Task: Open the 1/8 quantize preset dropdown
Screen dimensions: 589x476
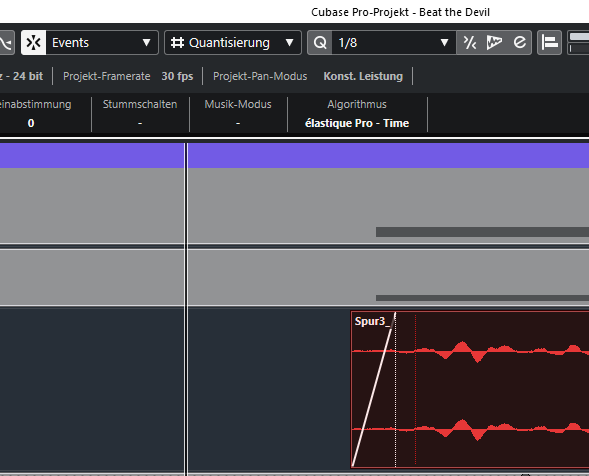Action: tap(394, 42)
